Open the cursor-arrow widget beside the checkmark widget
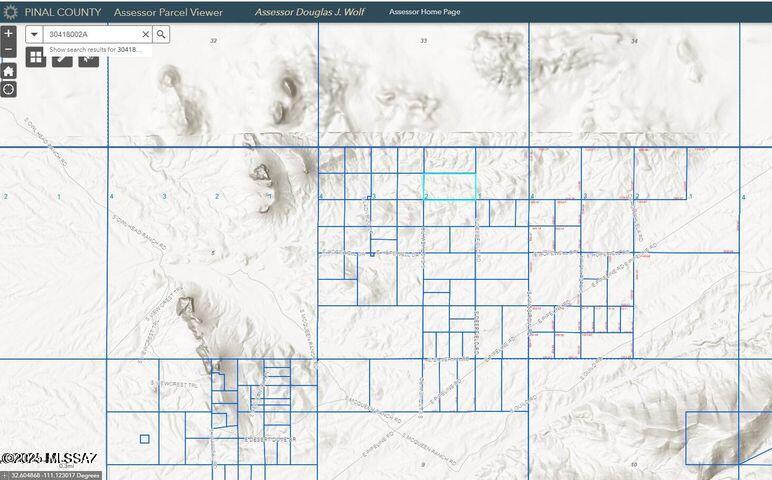The image size is (772, 480). pos(89,61)
